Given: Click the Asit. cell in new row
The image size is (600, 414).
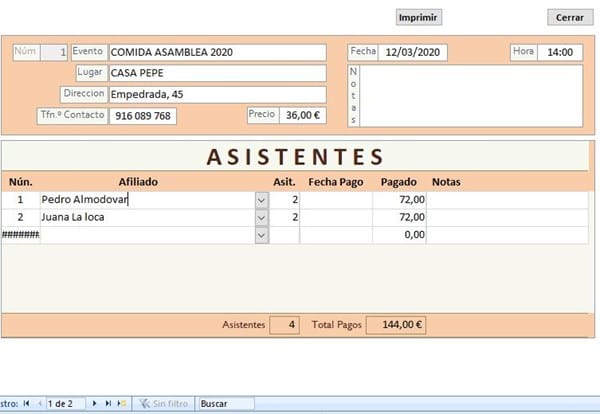Looking at the screenshot, I should click(x=285, y=235).
